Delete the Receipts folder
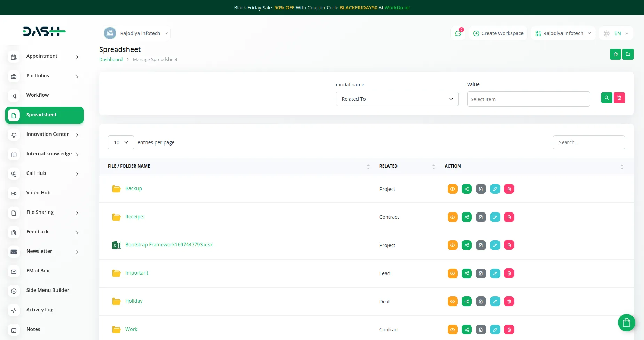644x340 pixels. pos(509,217)
